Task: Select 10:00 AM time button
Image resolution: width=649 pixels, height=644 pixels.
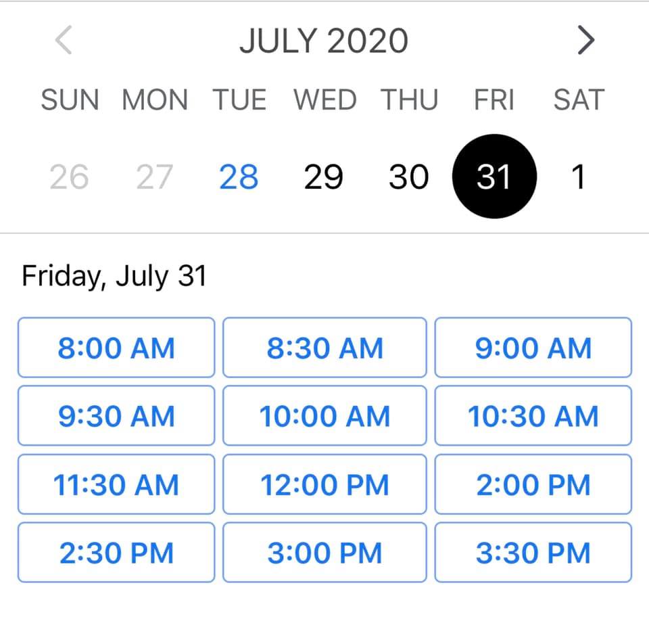Action: coord(324,416)
